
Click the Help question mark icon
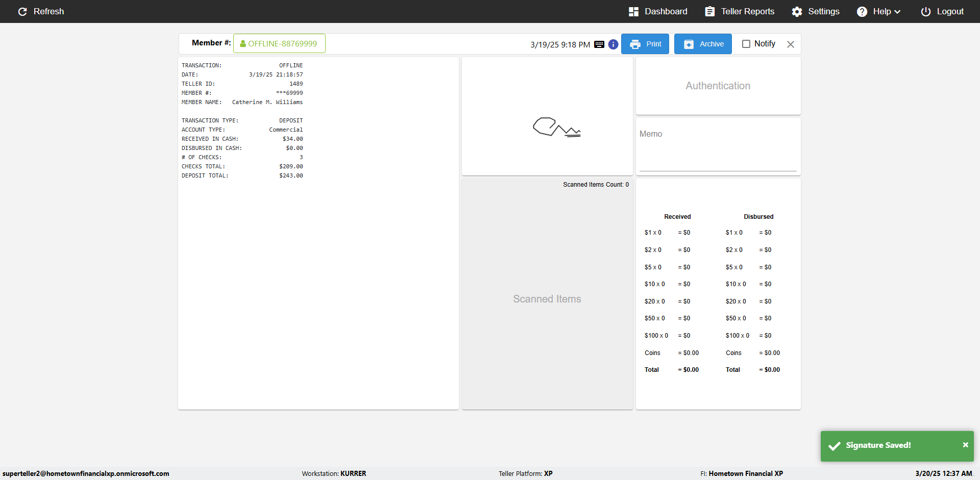click(862, 11)
